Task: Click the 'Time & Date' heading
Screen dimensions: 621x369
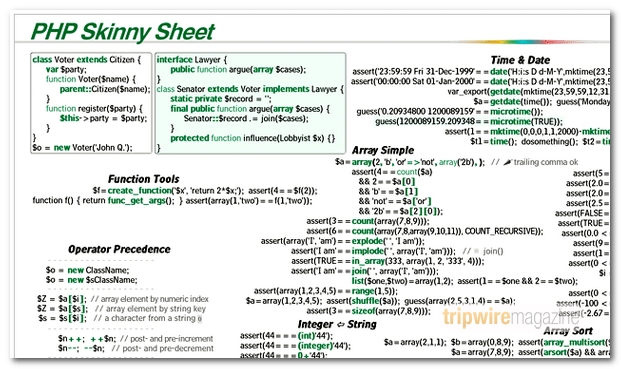Action: pos(520,60)
